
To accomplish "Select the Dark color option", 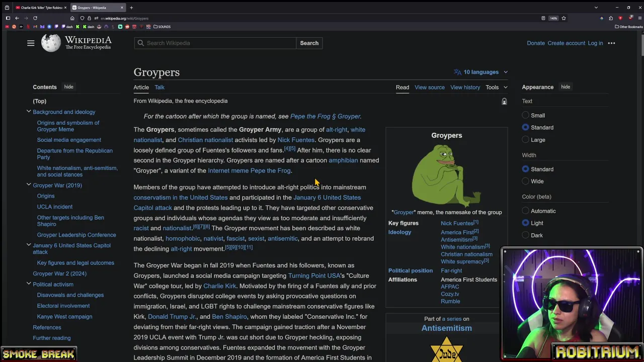I will (526, 235).
